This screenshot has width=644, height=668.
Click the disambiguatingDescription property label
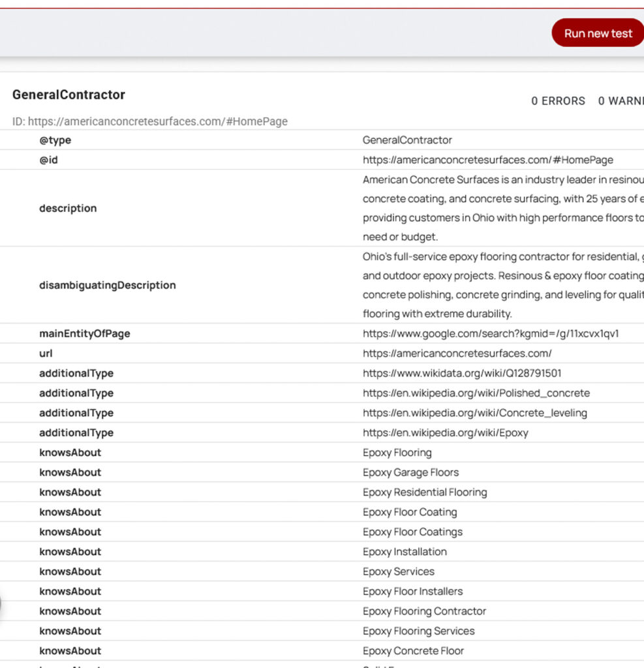(108, 285)
